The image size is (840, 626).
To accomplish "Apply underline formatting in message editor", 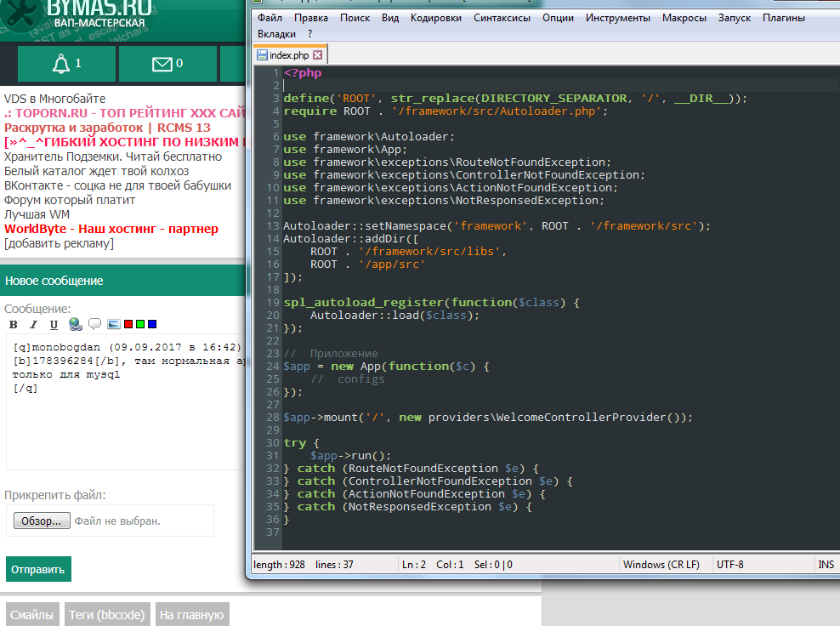I will (54, 324).
